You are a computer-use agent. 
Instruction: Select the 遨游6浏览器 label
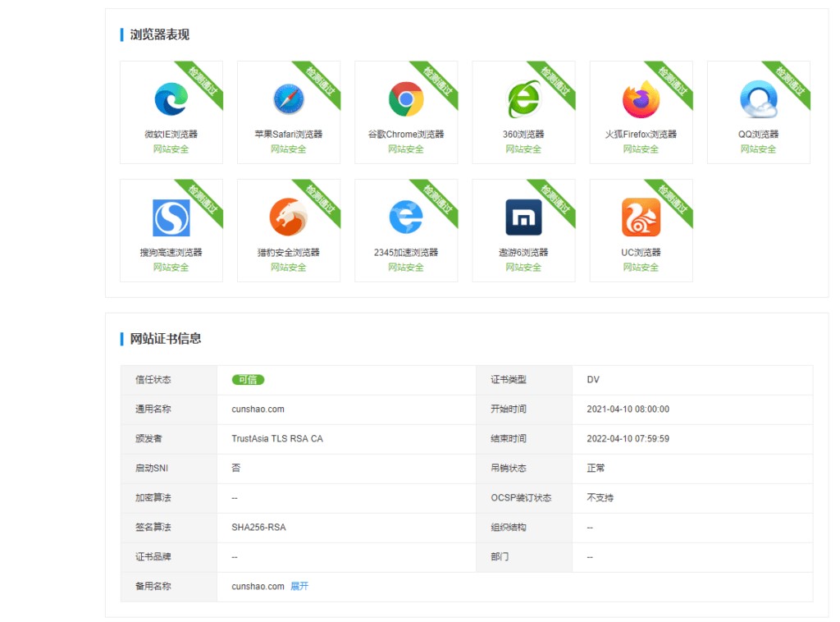[x=523, y=253]
